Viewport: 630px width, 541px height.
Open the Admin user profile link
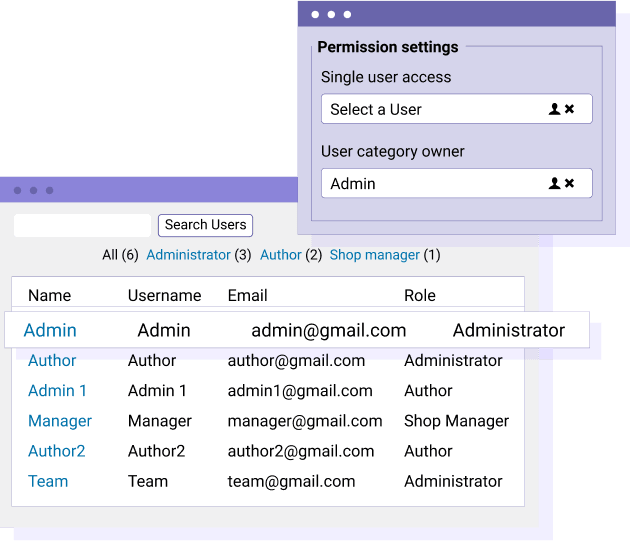click(x=50, y=330)
